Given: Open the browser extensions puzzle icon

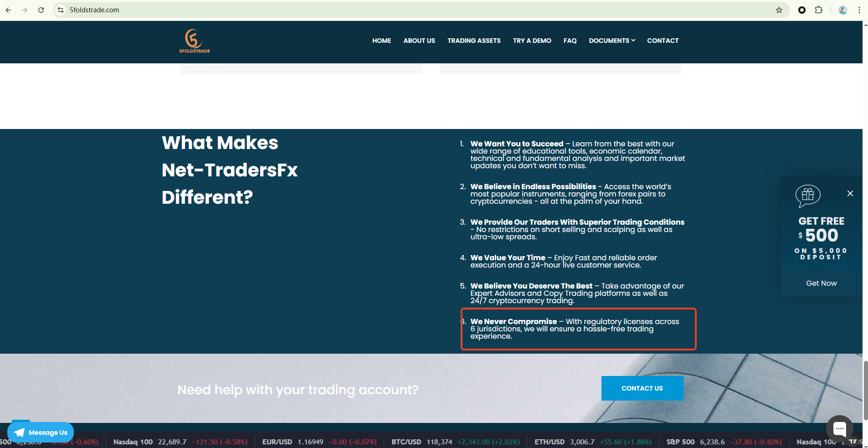Looking at the screenshot, I should pos(818,10).
